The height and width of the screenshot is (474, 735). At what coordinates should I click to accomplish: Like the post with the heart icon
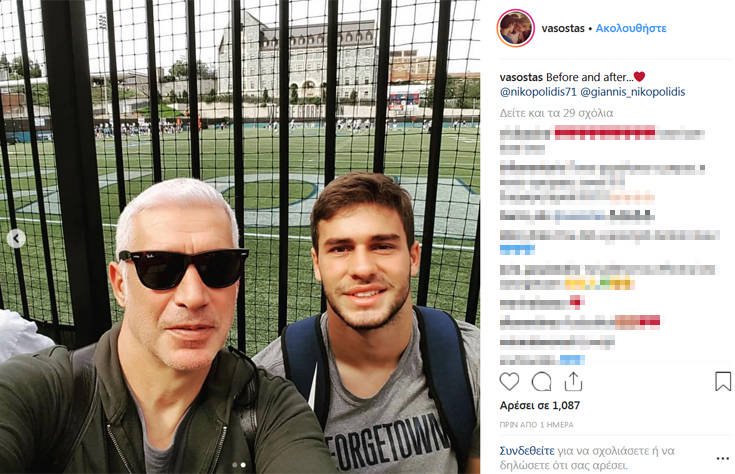point(509,382)
